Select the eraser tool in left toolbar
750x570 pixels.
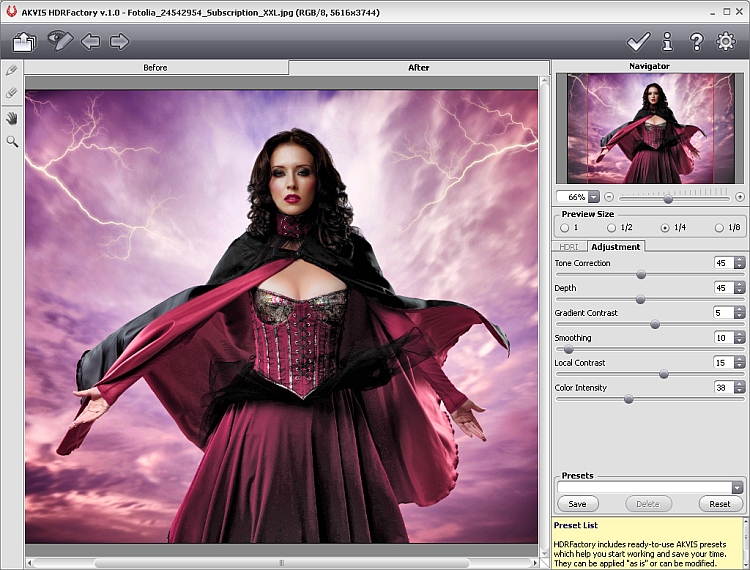[11, 93]
